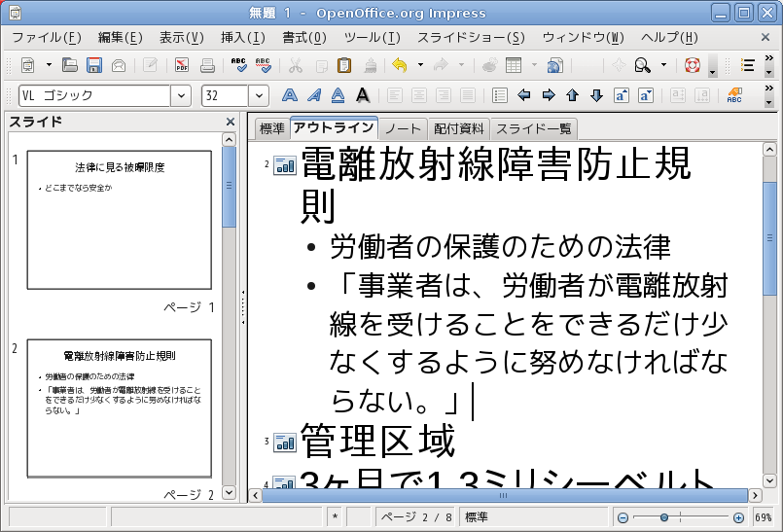Viewport: 783px width, 532px height.
Task: Toggle underline text formatting
Action: (338, 95)
